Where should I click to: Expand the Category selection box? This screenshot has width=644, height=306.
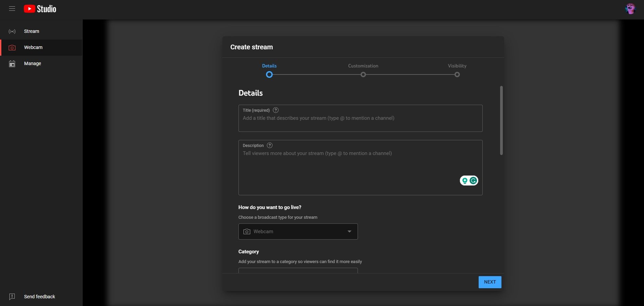[298, 271]
